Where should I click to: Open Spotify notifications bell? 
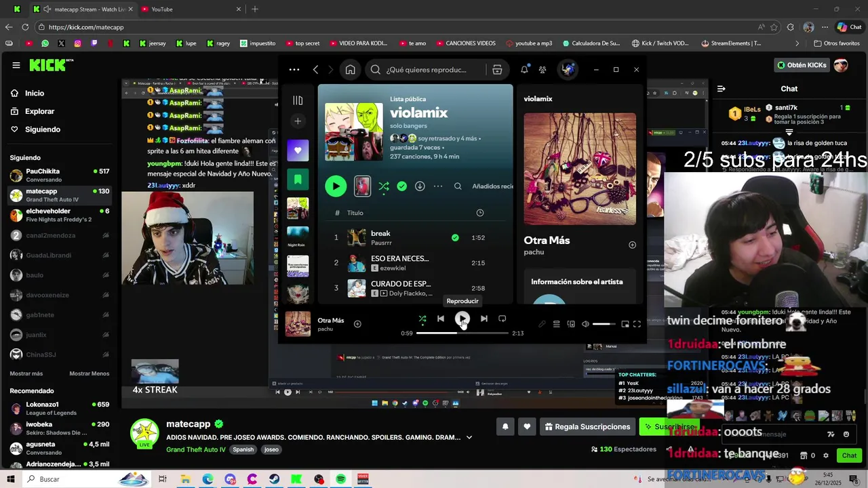pyautogui.click(x=524, y=69)
